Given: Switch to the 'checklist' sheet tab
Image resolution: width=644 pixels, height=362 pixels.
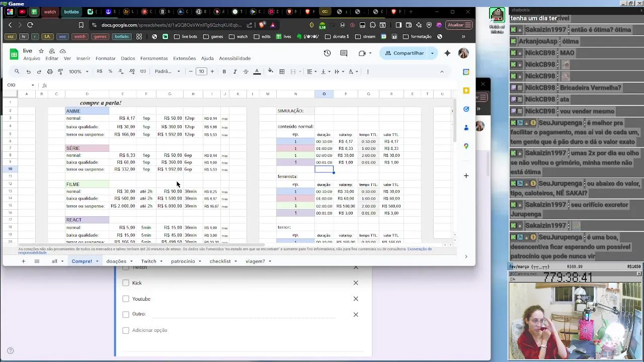Looking at the screenshot, I should [x=220, y=261].
